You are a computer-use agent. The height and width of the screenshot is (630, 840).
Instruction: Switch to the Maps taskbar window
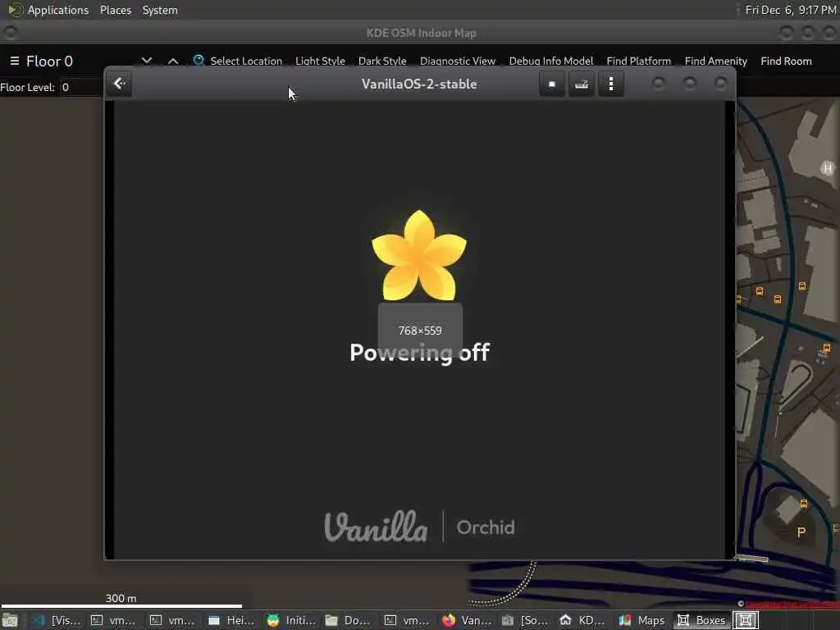tap(641, 620)
